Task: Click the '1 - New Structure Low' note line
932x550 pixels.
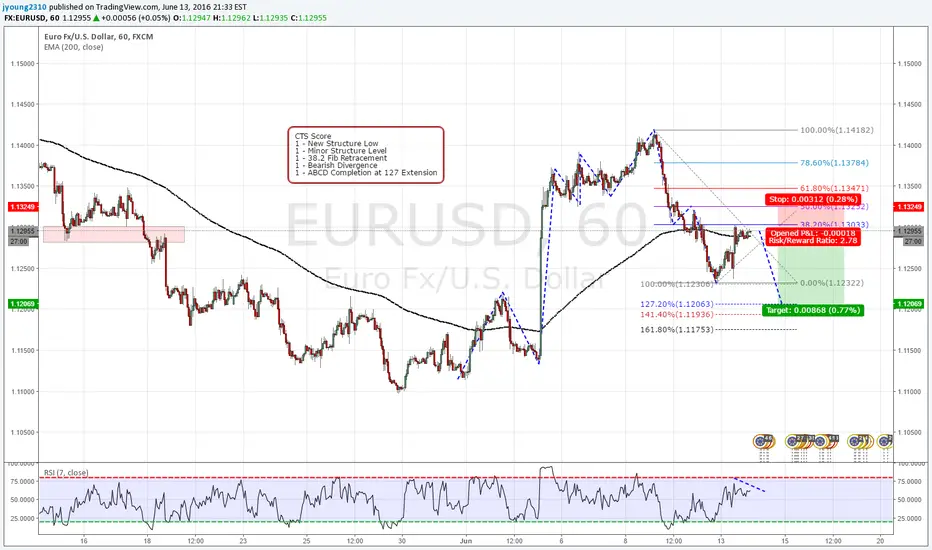Action: point(336,143)
